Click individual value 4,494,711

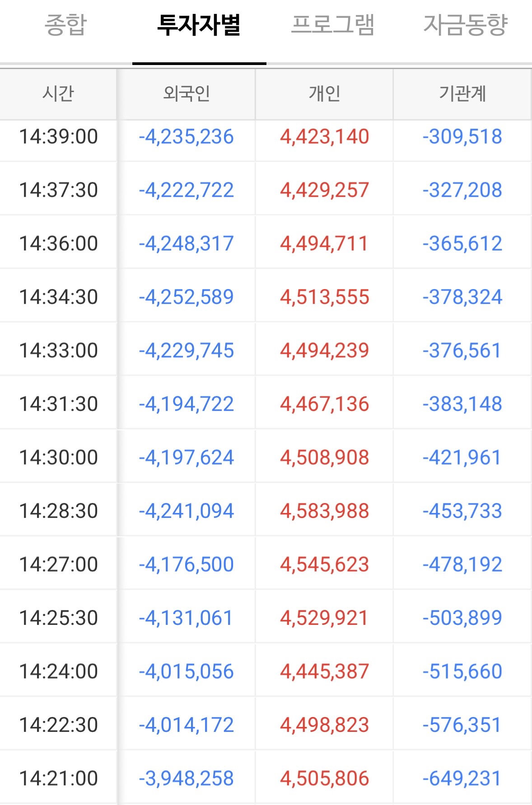tap(324, 244)
